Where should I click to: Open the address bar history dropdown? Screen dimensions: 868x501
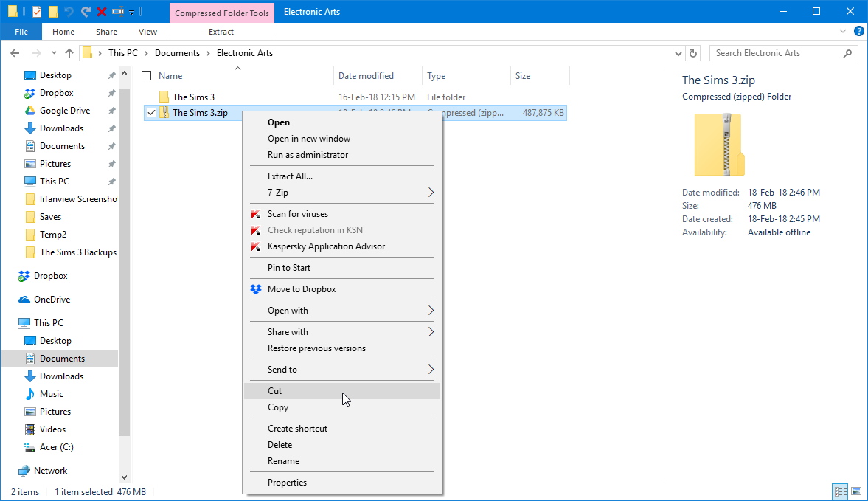click(678, 54)
